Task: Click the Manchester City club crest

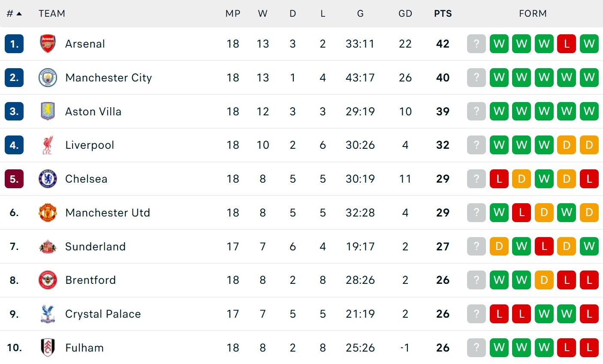Action: point(48,78)
